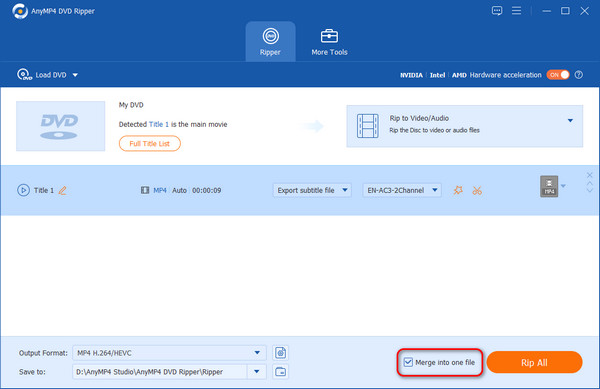Open the output profile settings icon
This screenshot has height=389, width=600.
[x=280, y=353]
